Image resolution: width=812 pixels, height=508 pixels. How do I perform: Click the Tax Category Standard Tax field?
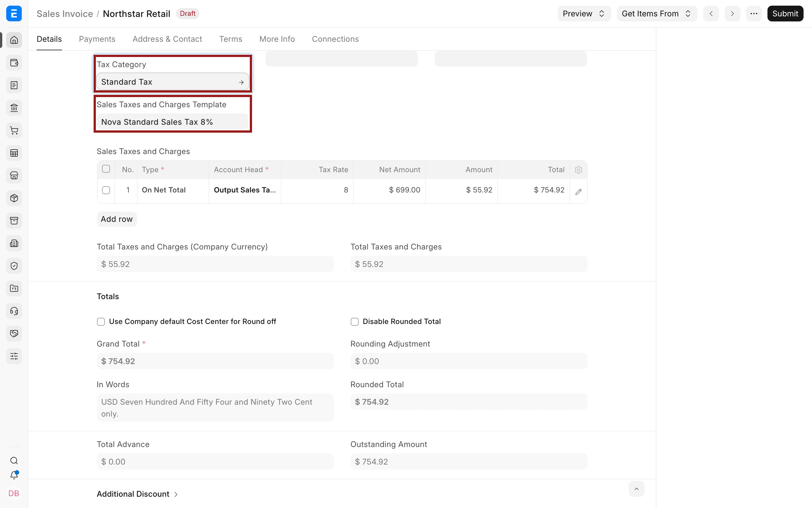click(x=173, y=82)
